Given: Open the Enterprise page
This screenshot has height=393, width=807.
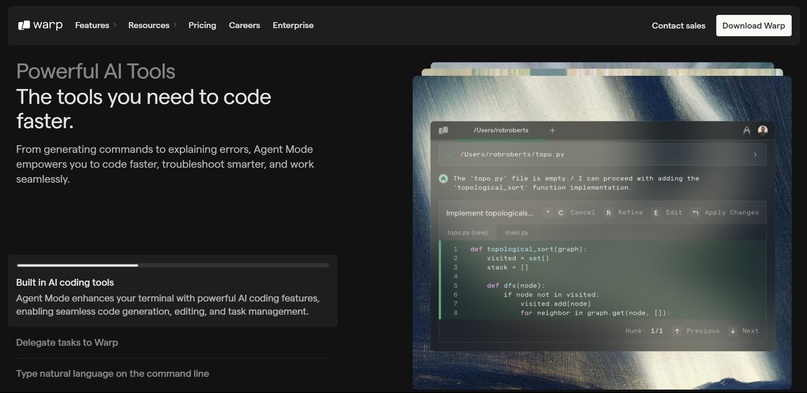Looking at the screenshot, I should point(293,25).
